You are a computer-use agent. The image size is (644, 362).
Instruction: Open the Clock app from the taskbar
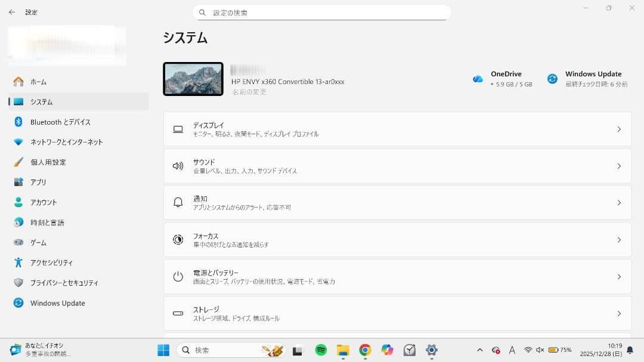tap(409, 350)
